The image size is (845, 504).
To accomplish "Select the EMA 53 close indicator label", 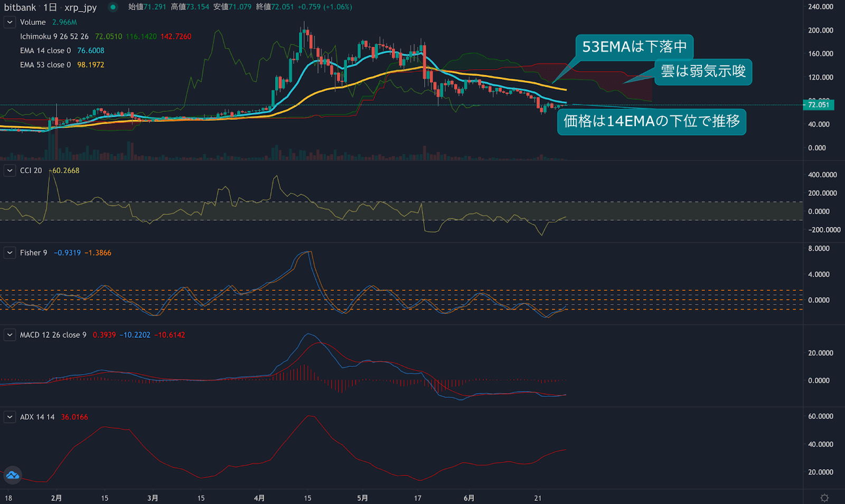I will [x=45, y=65].
